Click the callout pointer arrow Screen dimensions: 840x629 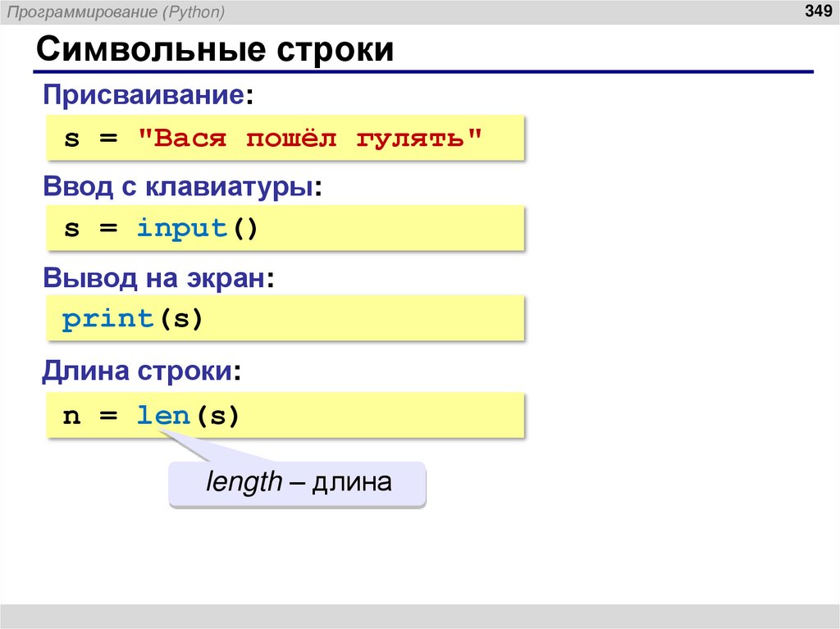pyautogui.click(x=185, y=448)
